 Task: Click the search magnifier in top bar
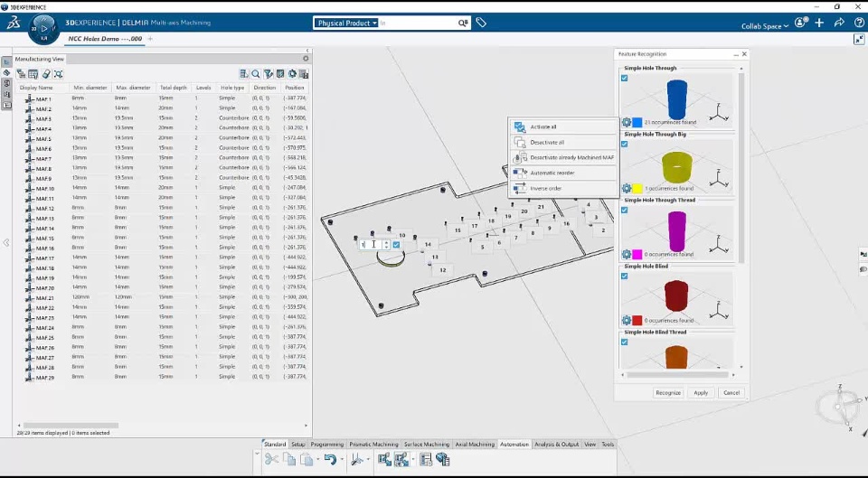coord(463,23)
